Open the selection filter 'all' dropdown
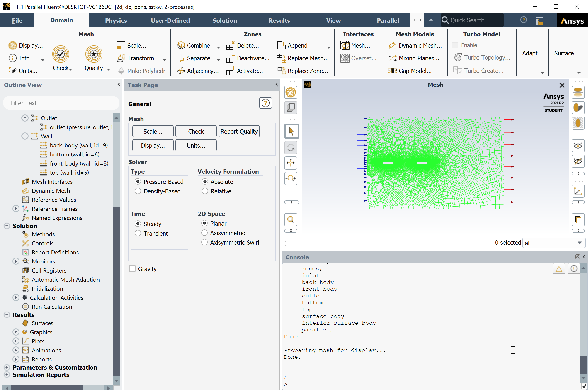The height and width of the screenshot is (390, 588). (554, 243)
